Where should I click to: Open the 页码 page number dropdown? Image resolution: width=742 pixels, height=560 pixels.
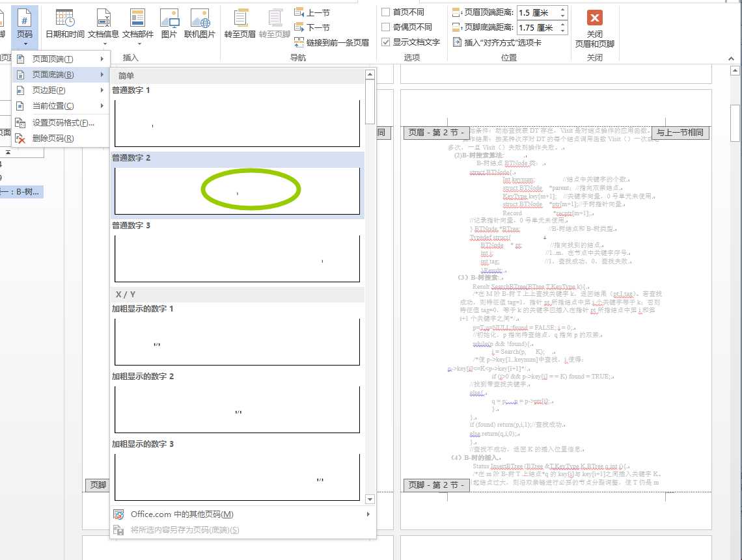[x=25, y=27]
